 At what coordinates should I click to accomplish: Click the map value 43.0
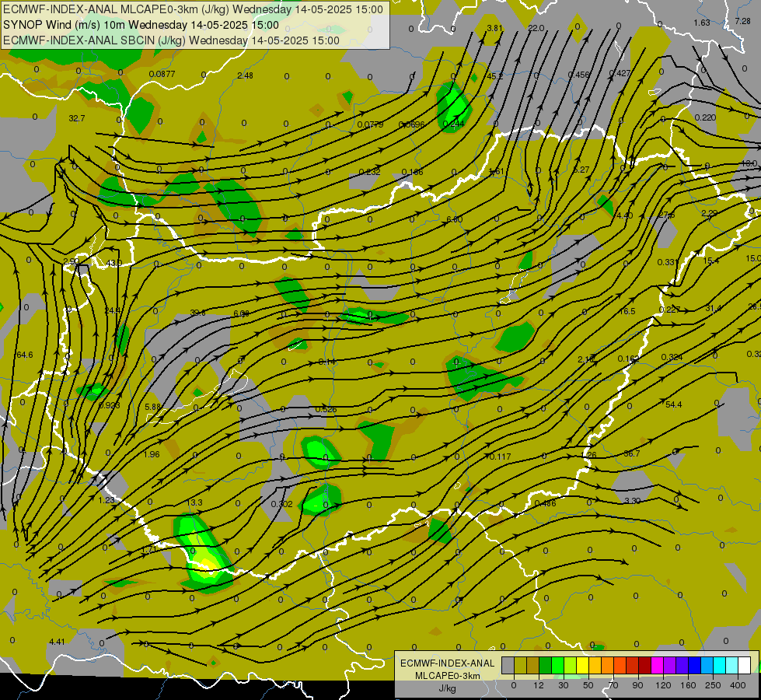[114, 264]
